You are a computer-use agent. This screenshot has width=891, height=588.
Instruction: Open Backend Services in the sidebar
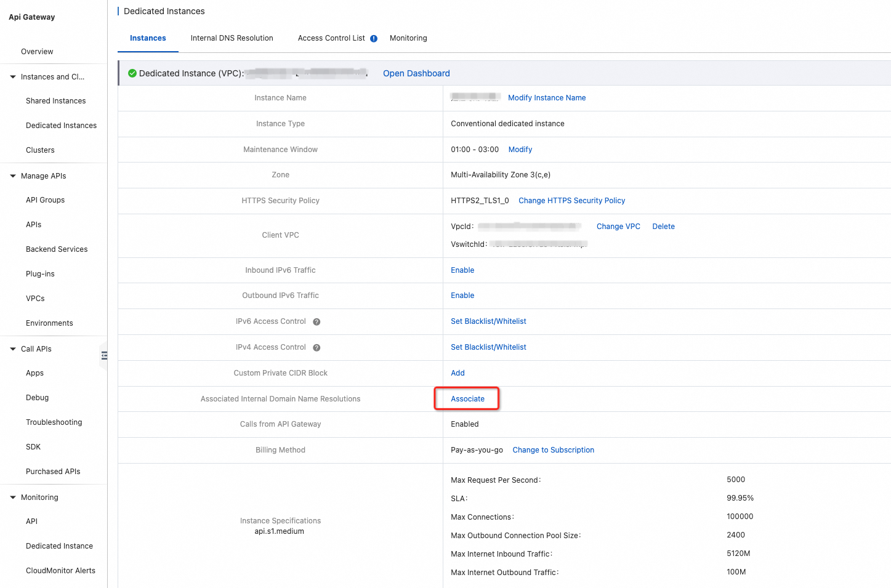57,249
